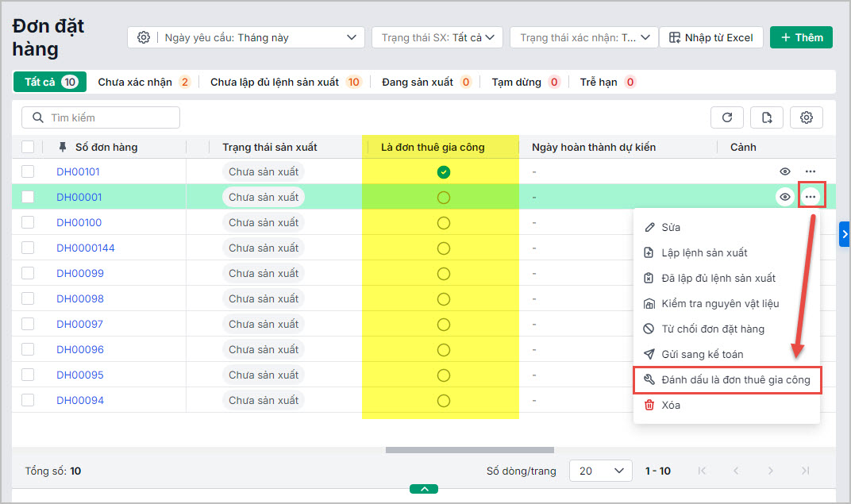Click the refresh icon above the table
Screen dimensions: 851x504
pyautogui.click(x=727, y=117)
